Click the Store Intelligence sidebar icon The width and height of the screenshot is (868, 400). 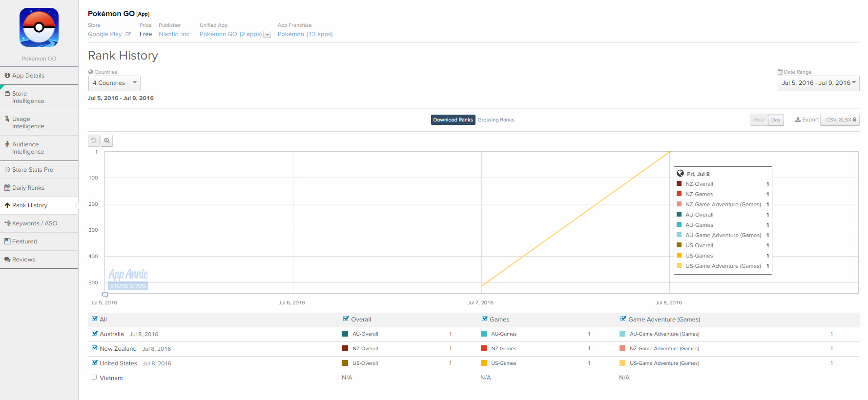pos(7,94)
